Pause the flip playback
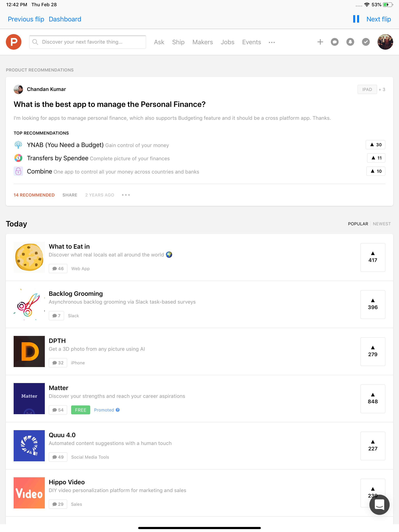This screenshot has width=399, height=532. [x=356, y=19]
